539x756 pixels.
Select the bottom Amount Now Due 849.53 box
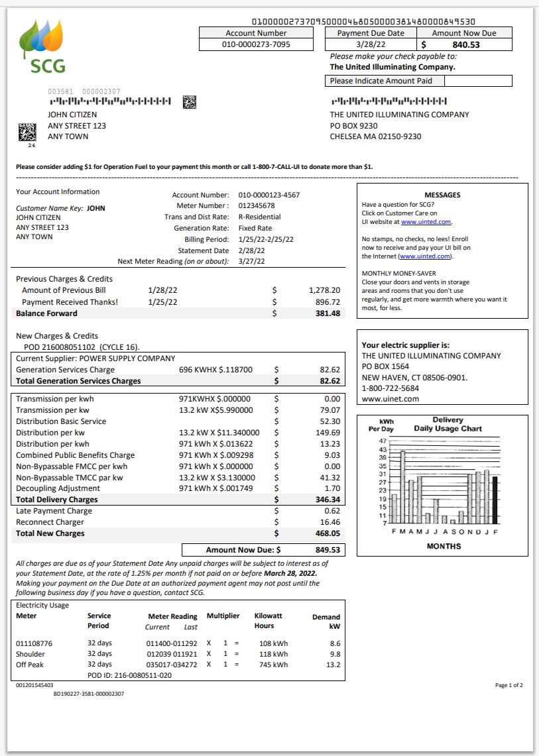pos(263,549)
